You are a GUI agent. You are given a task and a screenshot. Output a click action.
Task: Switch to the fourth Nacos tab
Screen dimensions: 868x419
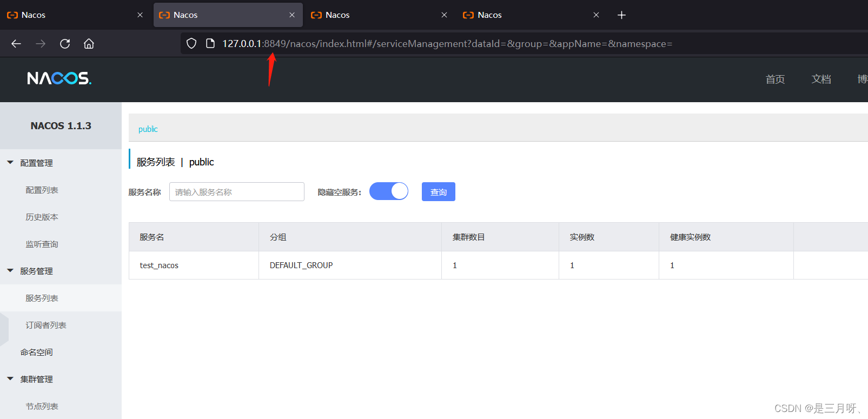coord(532,15)
